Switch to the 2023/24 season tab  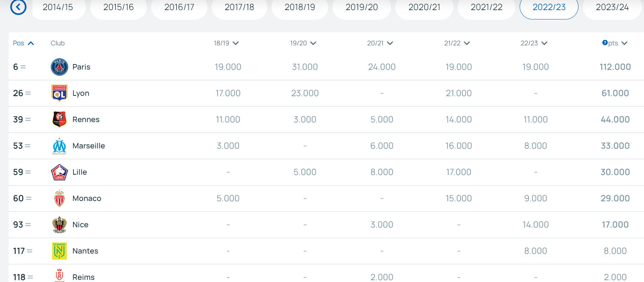(x=612, y=7)
